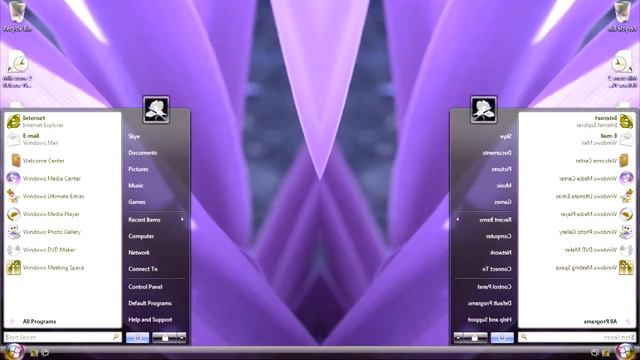Open mirrored Documents entry in the mirrored Start menu
This screenshot has height=360, width=640.
coord(497,153)
